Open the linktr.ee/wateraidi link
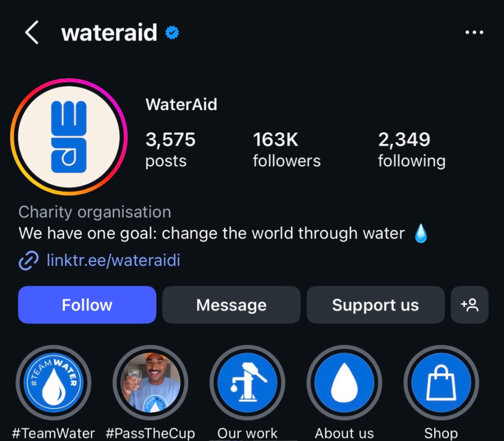Image resolution: width=504 pixels, height=441 pixels. pyautogui.click(x=113, y=260)
